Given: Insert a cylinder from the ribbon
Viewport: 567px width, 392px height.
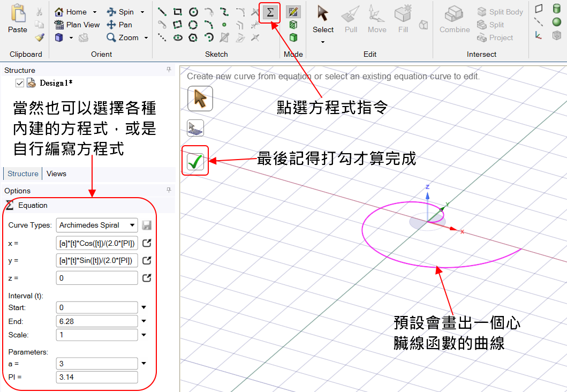Looking at the screenshot, I should point(557,9).
